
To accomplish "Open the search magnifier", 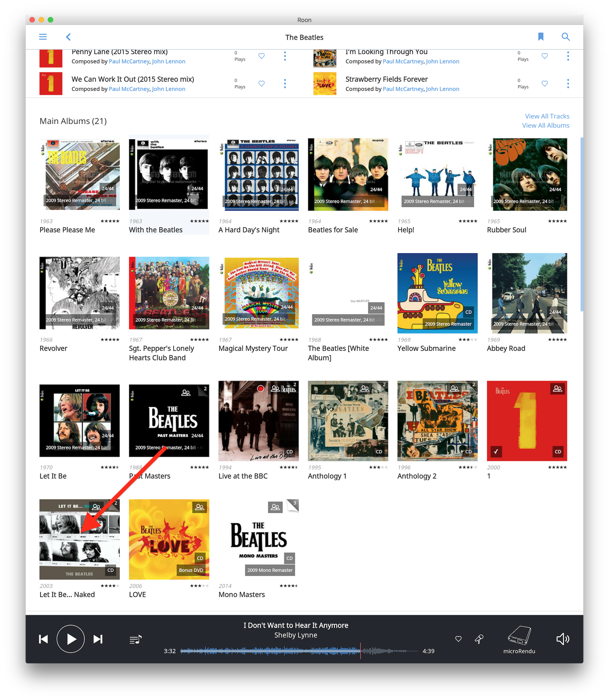I will pos(565,37).
